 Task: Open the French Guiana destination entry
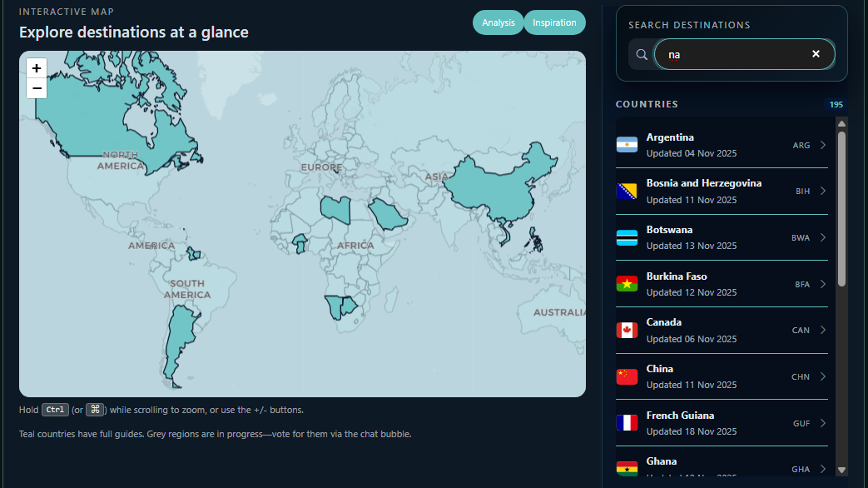click(722, 423)
